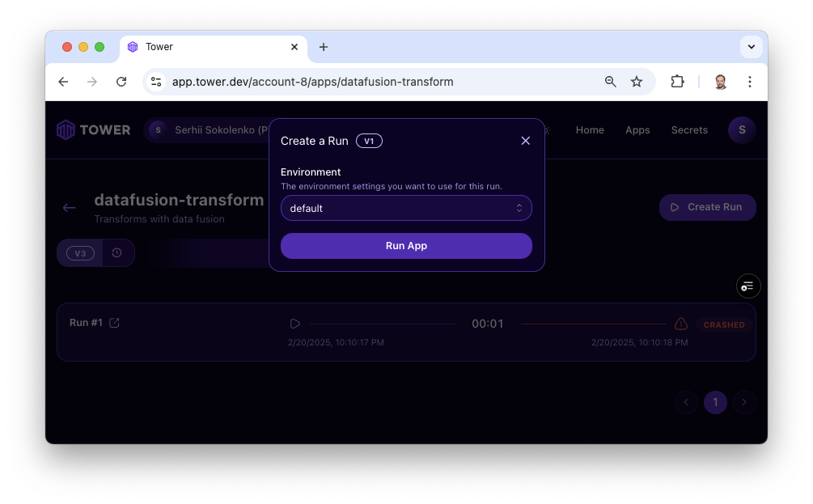Open the Environment dropdown showing default

point(406,208)
